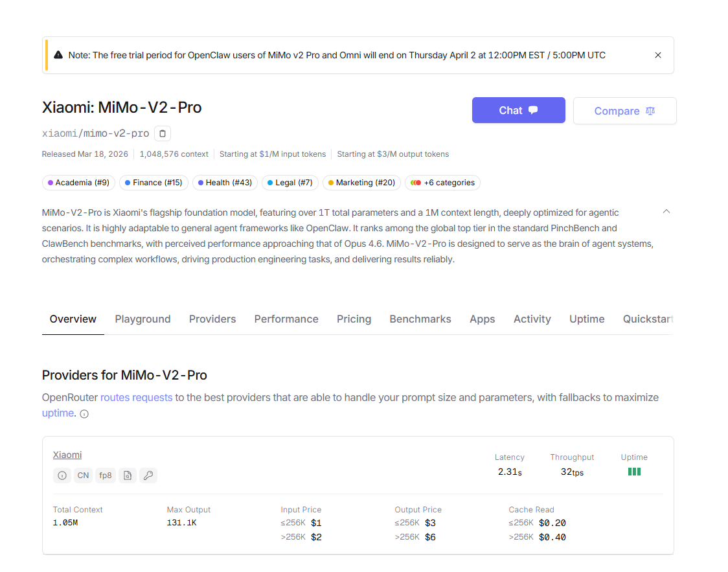Select the Marketing (#20) category tag
The height and width of the screenshot is (572, 728).
click(361, 183)
